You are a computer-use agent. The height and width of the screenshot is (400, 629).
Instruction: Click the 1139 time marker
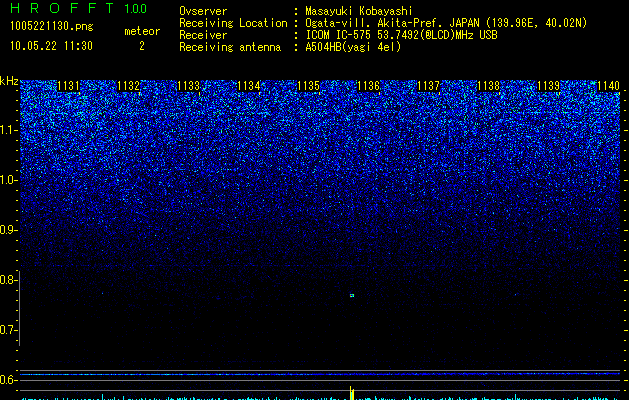coord(548,86)
